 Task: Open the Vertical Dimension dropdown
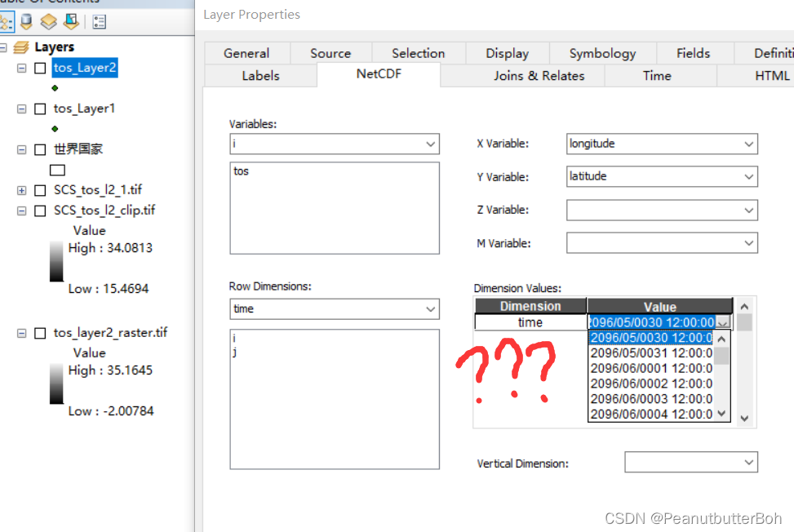(x=750, y=462)
